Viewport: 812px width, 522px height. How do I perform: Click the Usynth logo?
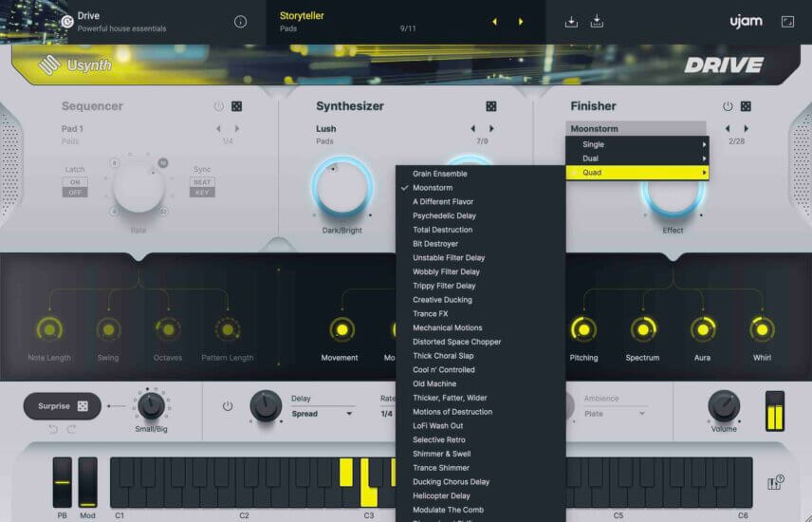pos(75,65)
